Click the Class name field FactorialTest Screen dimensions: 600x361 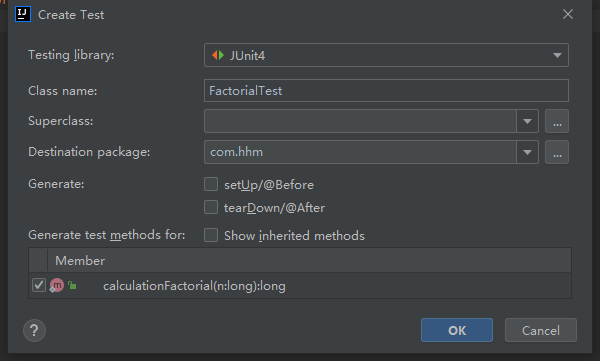pyautogui.click(x=386, y=90)
